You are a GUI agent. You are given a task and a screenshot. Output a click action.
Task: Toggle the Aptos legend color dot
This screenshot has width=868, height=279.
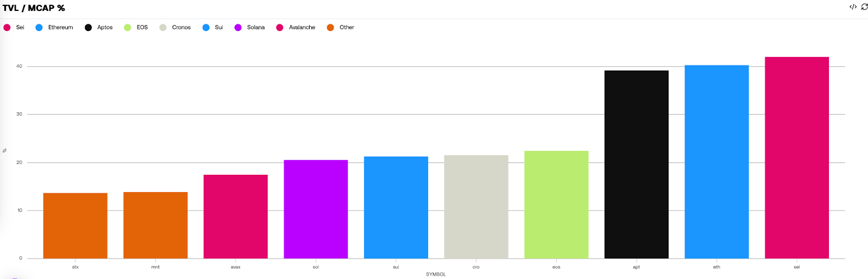point(88,28)
